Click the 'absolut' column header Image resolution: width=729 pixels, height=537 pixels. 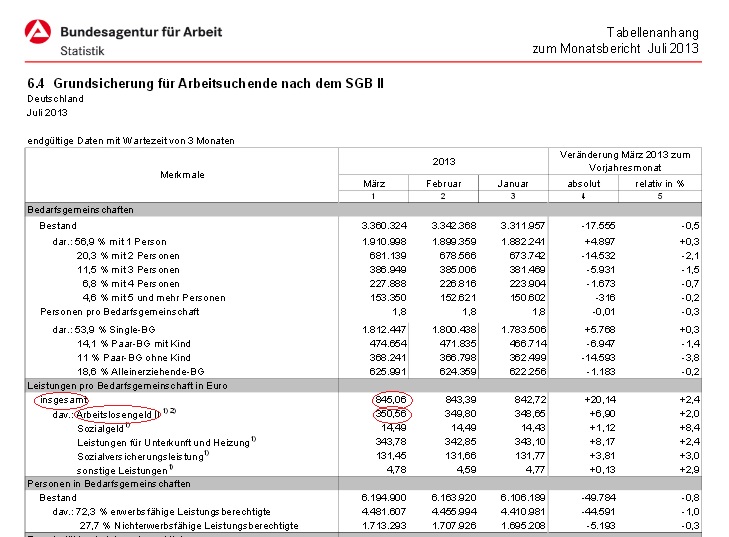(585, 184)
